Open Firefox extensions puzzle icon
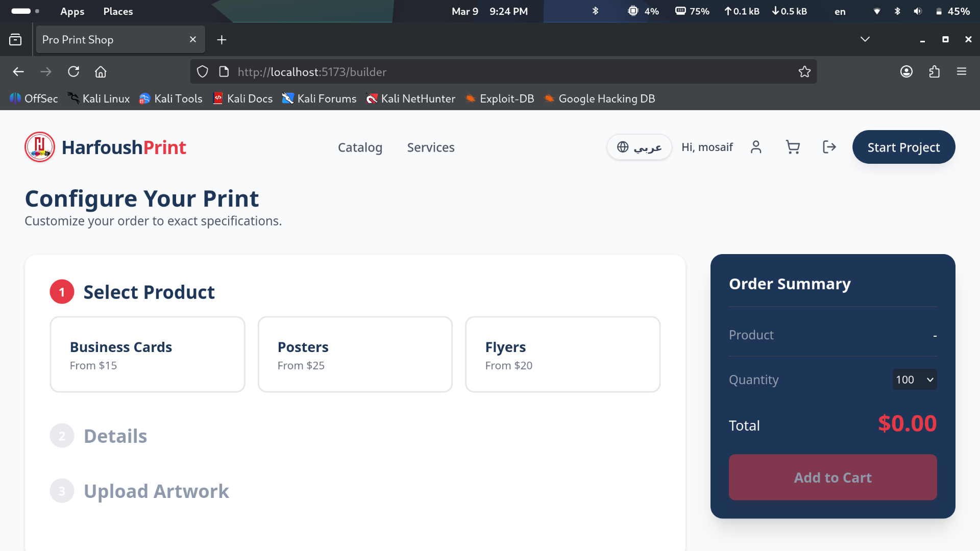The image size is (980, 551). (x=934, y=72)
